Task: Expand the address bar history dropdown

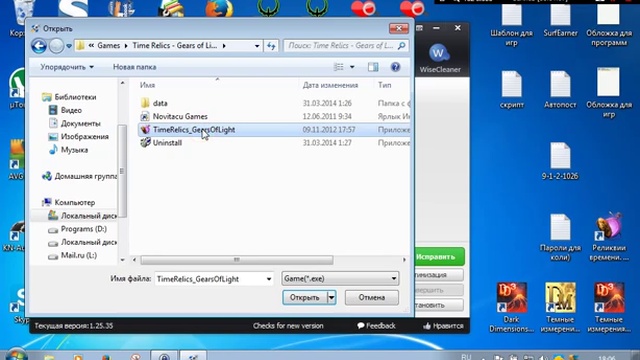Action: [257, 46]
